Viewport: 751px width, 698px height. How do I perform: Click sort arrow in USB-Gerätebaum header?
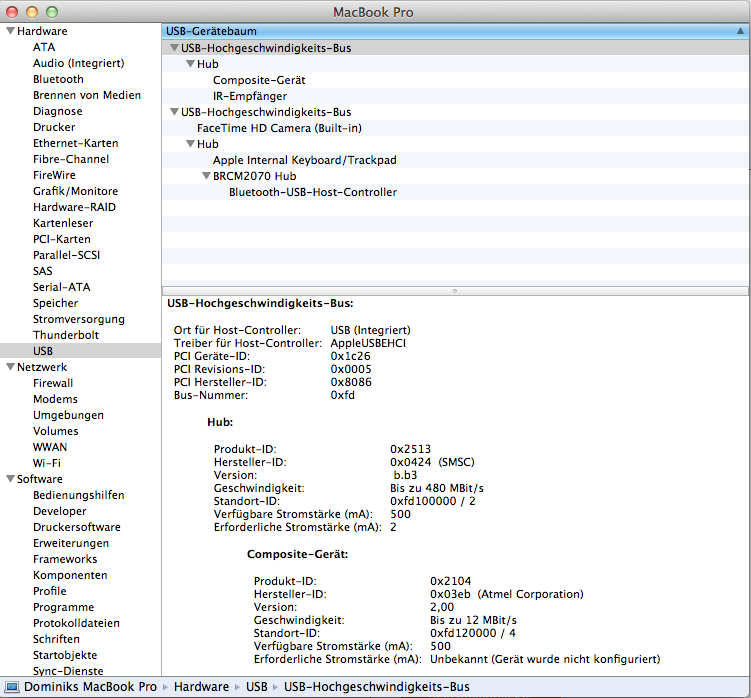pos(740,31)
